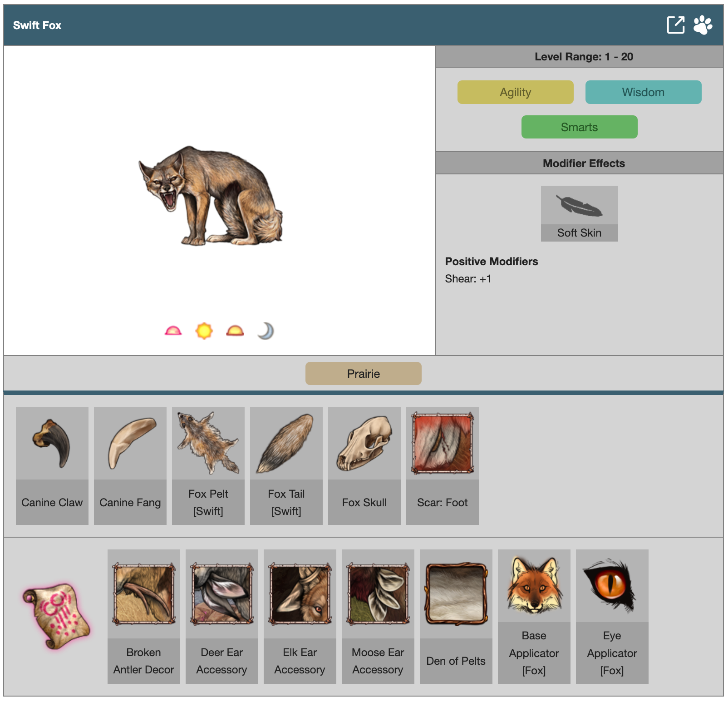Select the Fox Skull item

(x=364, y=465)
